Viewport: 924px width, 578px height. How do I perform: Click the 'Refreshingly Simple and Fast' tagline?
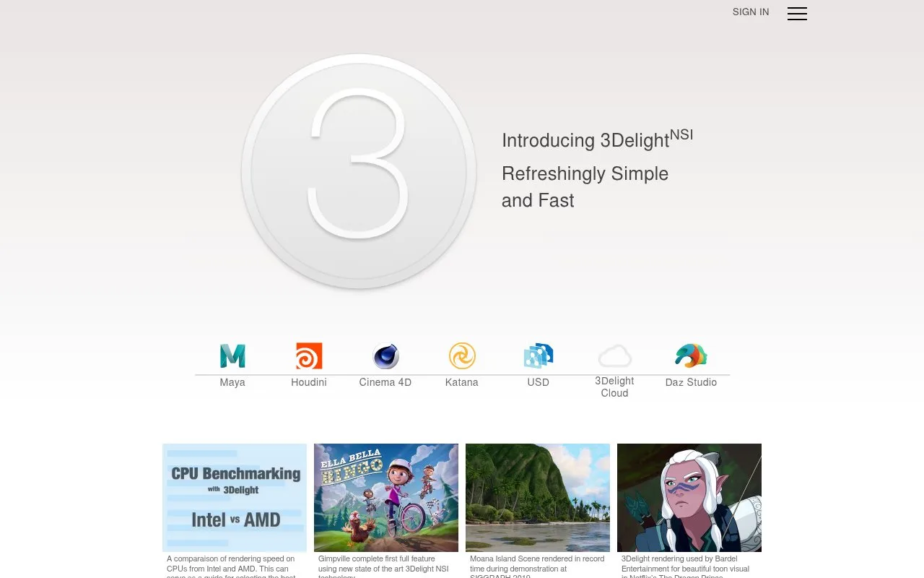(585, 187)
